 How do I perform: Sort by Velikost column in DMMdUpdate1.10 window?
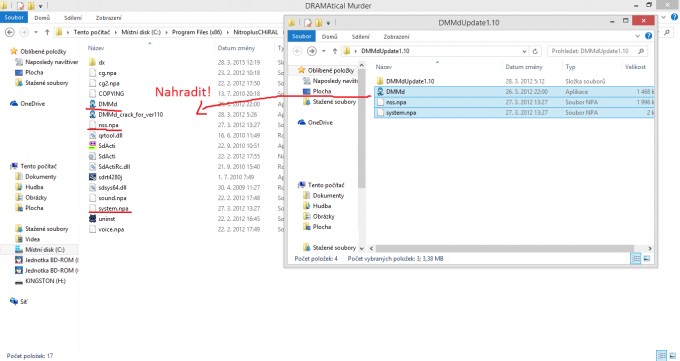635,67
